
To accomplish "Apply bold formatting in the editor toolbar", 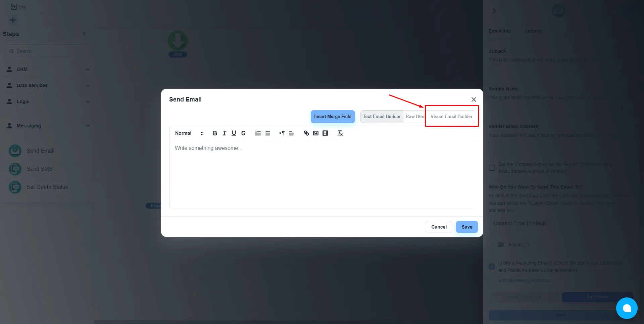I will pos(215,133).
